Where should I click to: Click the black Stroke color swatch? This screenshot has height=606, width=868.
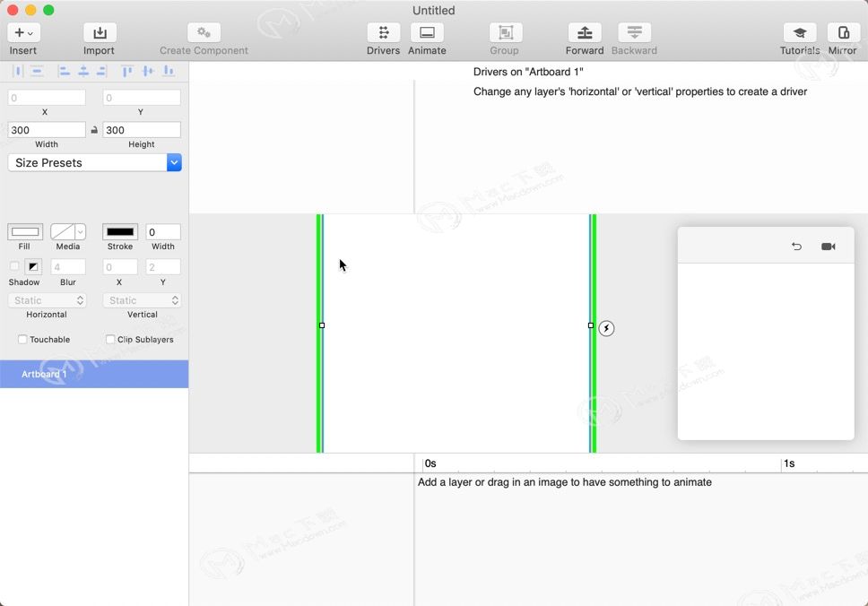120,232
